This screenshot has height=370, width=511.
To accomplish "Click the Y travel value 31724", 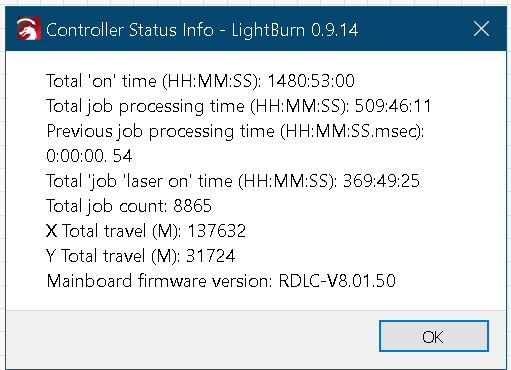I will (211, 256).
